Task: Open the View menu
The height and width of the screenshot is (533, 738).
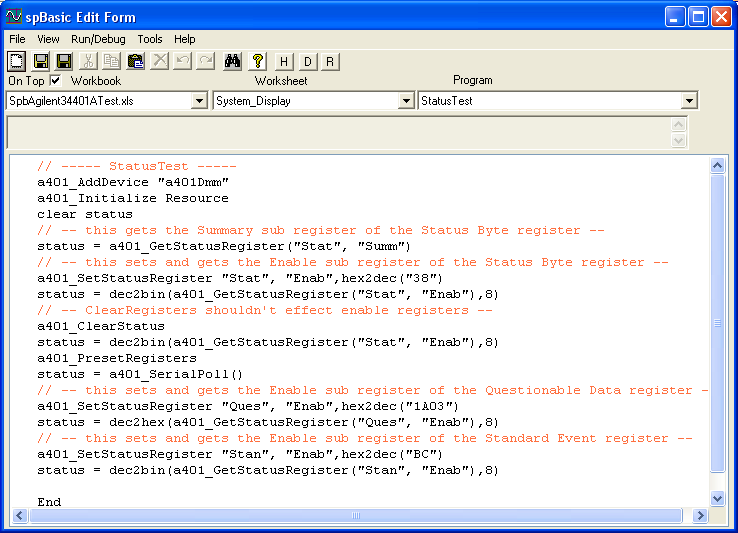Action: click(48, 39)
